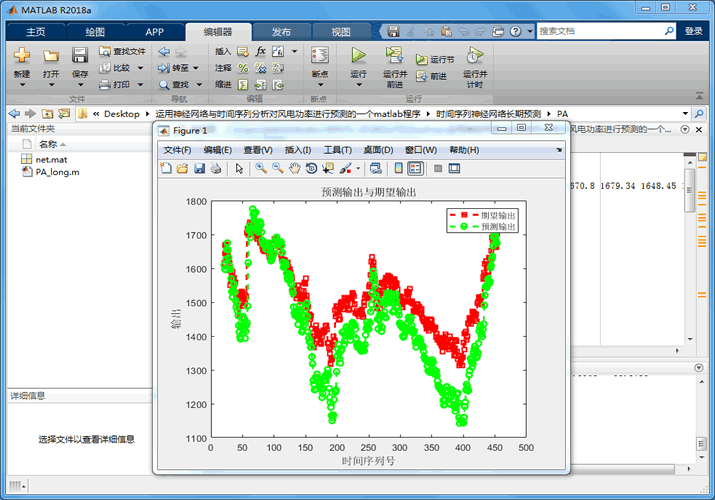
Task: Click the insert section icon beside 插入
Action: click(243, 52)
